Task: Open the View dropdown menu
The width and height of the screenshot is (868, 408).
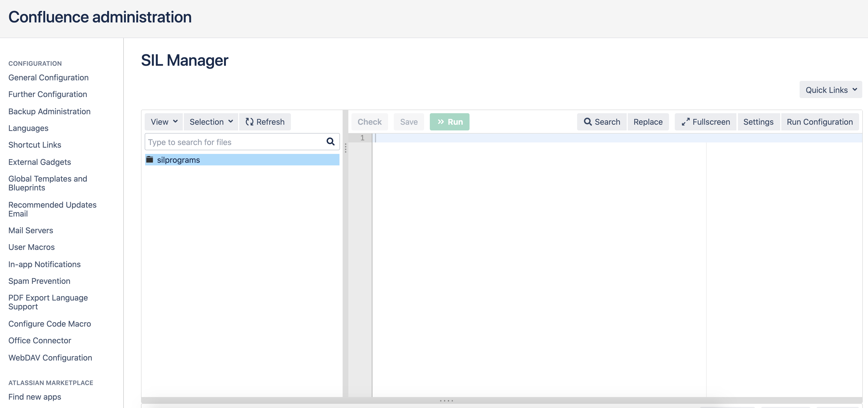Action: 164,122
